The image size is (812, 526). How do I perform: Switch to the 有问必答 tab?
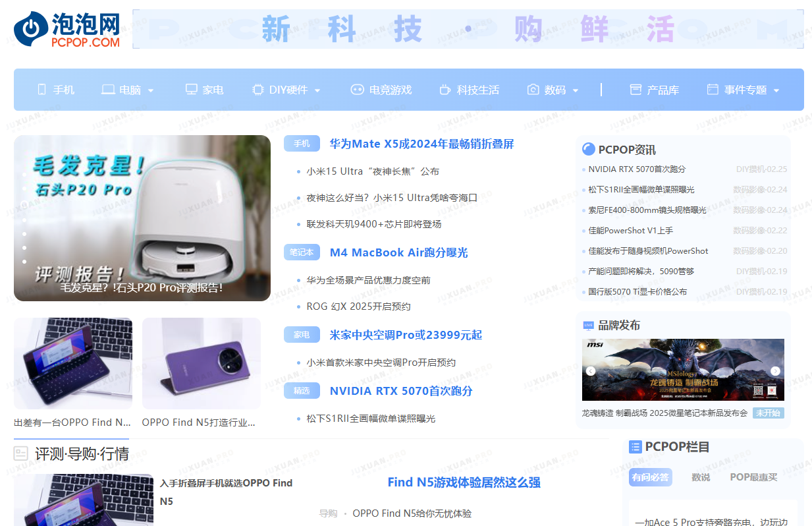point(651,477)
